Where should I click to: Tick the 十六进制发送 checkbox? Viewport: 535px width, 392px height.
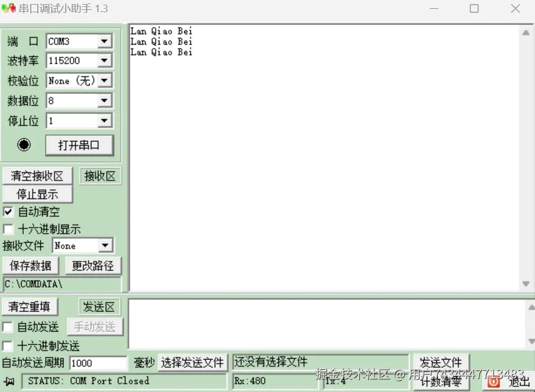pyautogui.click(x=8, y=346)
